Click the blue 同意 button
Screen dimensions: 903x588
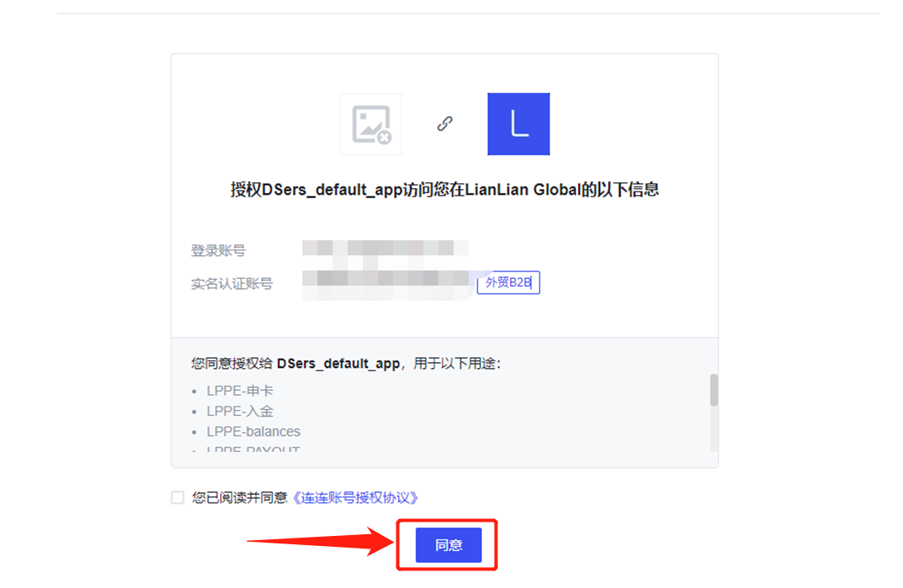449,545
